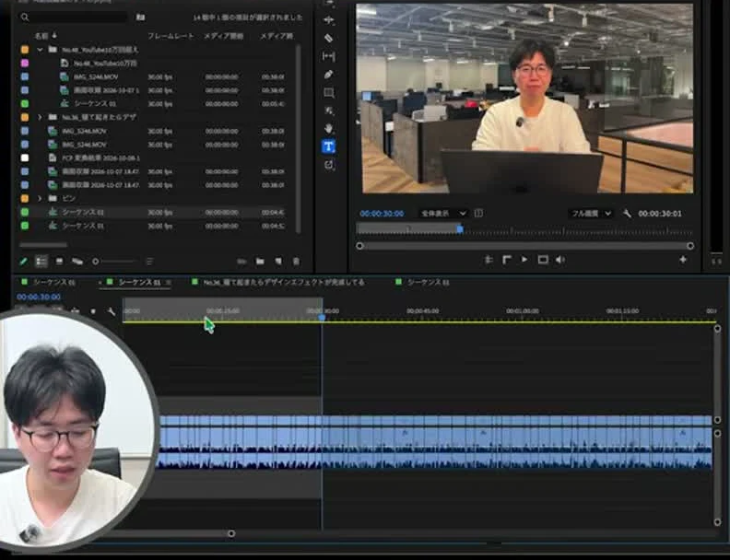This screenshot has width=730, height=560.
Task: Open the active シーケンス 01 tab panel menu
Action: pos(169,283)
